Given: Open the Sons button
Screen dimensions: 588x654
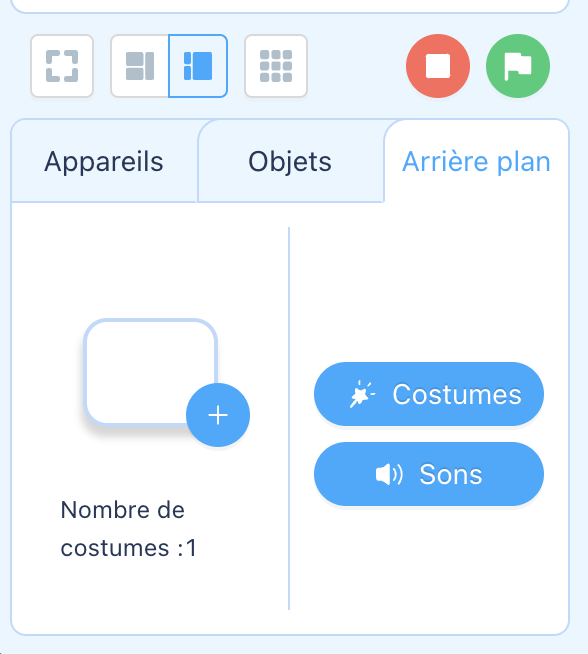Looking at the screenshot, I should [x=429, y=474].
